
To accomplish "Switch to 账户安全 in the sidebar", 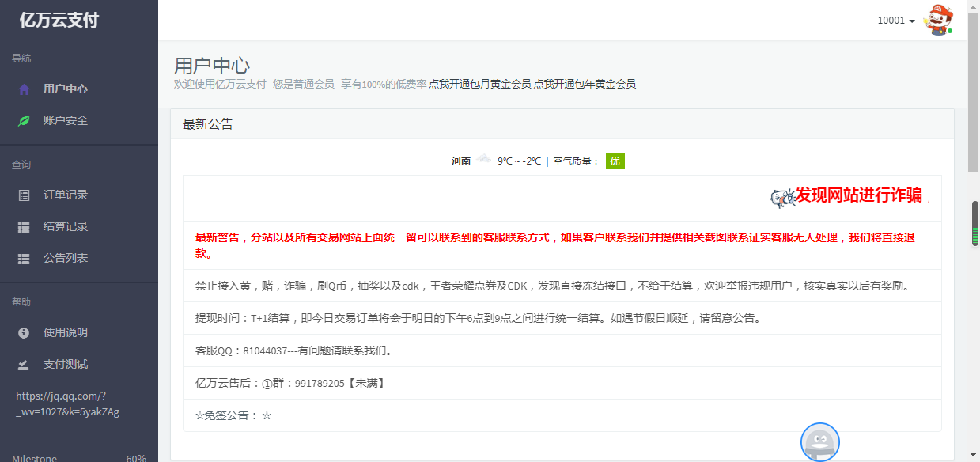I will coord(66,120).
